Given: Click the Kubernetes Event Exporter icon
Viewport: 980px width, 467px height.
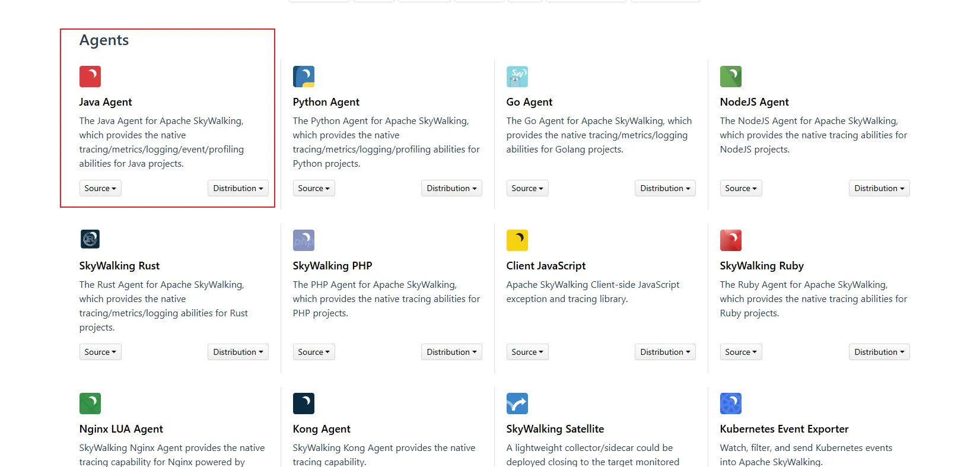Looking at the screenshot, I should (x=731, y=404).
